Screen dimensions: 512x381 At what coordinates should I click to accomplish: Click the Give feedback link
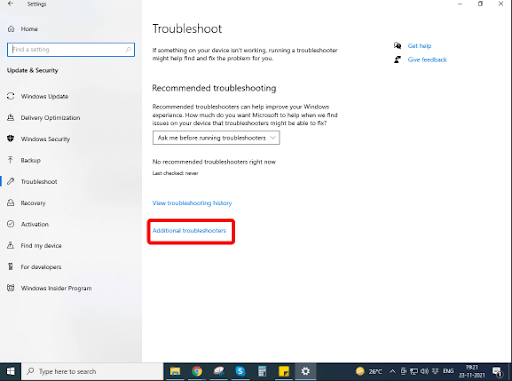click(x=427, y=60)
